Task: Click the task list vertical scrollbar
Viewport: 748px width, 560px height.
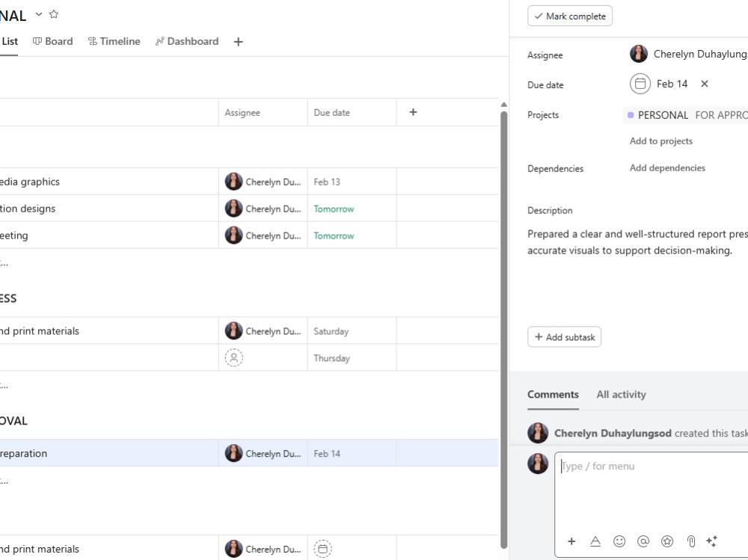Action: pos(503,329)
